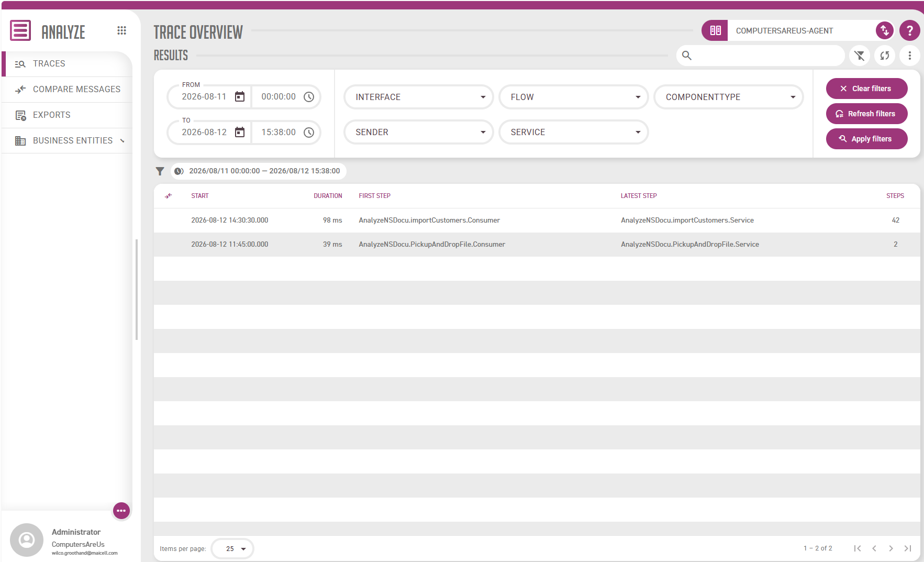Go to the last page

click(908, 548)
